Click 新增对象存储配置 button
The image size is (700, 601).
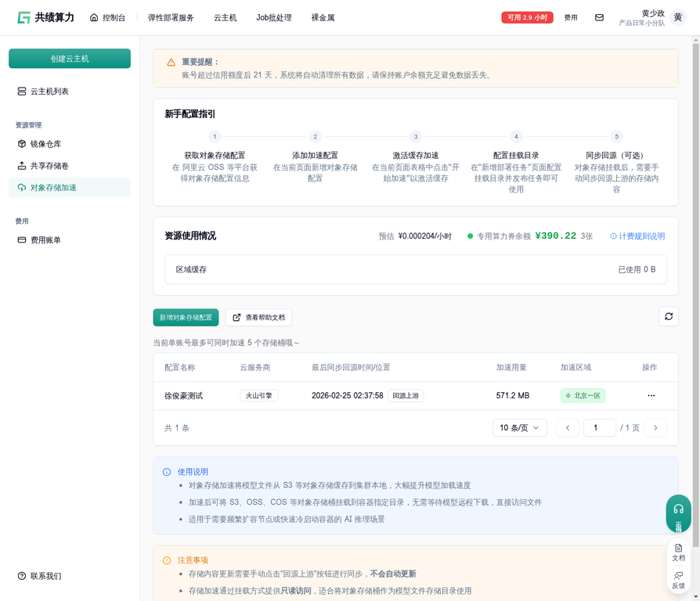[x=186, y=317]
